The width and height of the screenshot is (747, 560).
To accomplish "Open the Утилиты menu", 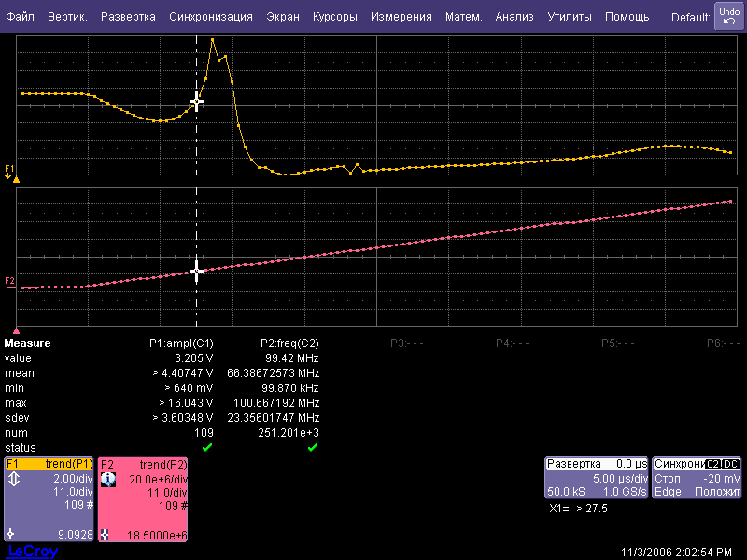I will point(569,17).
